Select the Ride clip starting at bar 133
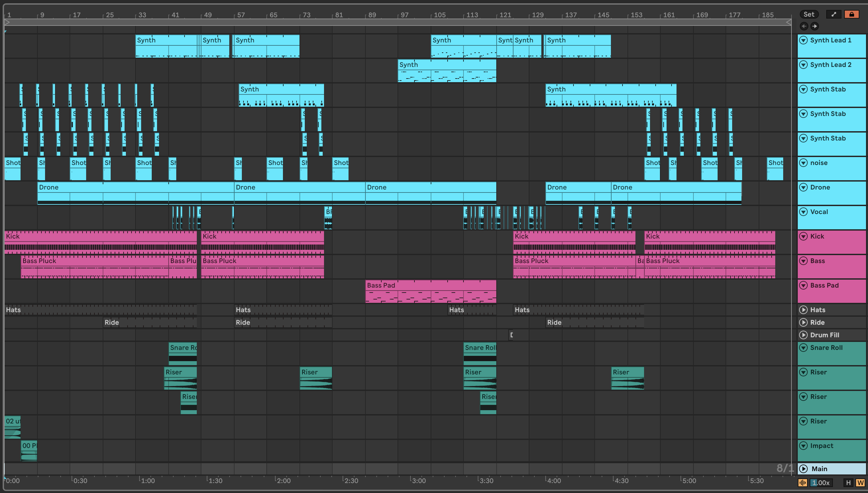The image size is (868, 493). (x=594, y=322)
